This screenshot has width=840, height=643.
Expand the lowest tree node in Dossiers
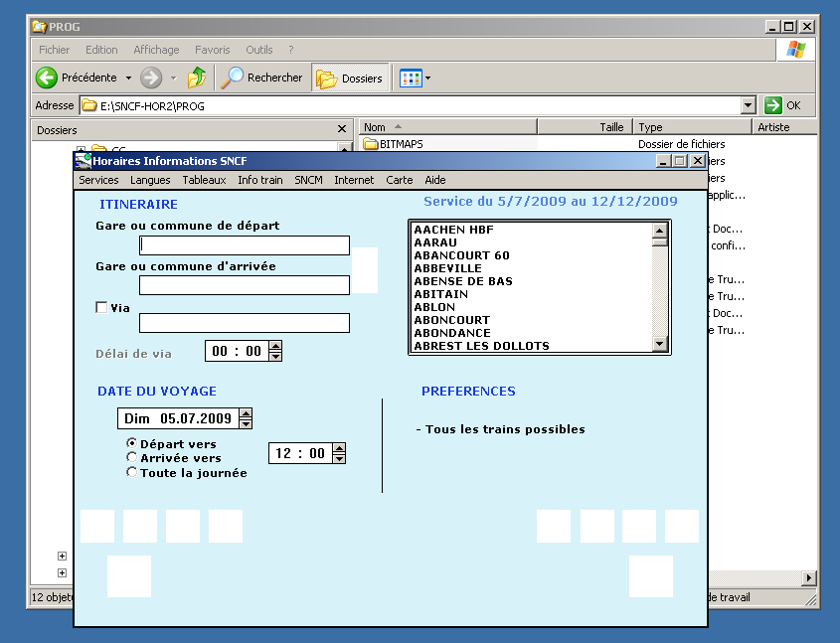pyautogui.click(x=63, y=572)
